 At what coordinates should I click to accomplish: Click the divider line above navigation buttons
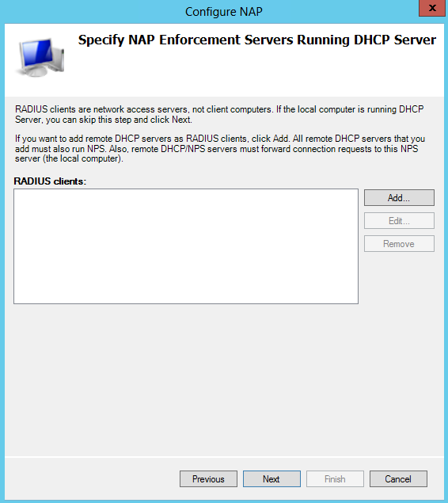point(224,456)
